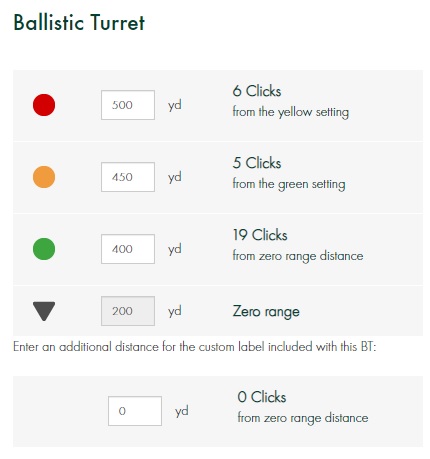The height and width of the screenshot is (459, 430).
Task: Click the gray zero range triangle marker
Action: tap(44, 311)
